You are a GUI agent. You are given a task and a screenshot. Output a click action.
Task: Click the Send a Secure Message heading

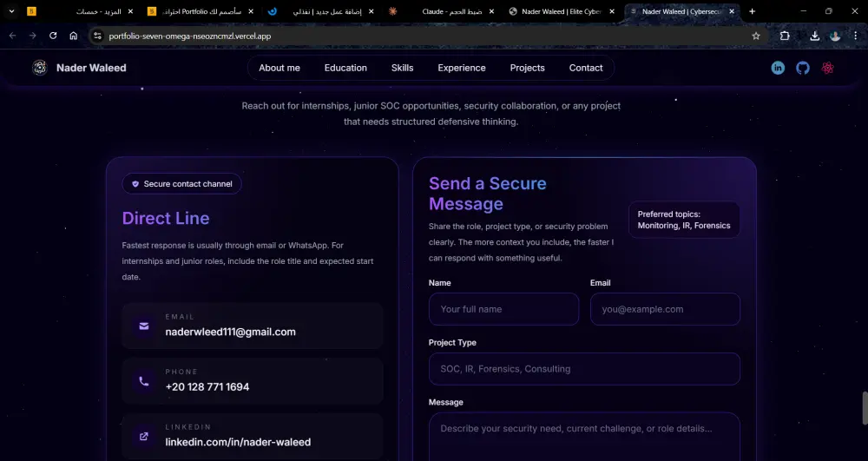487,193
